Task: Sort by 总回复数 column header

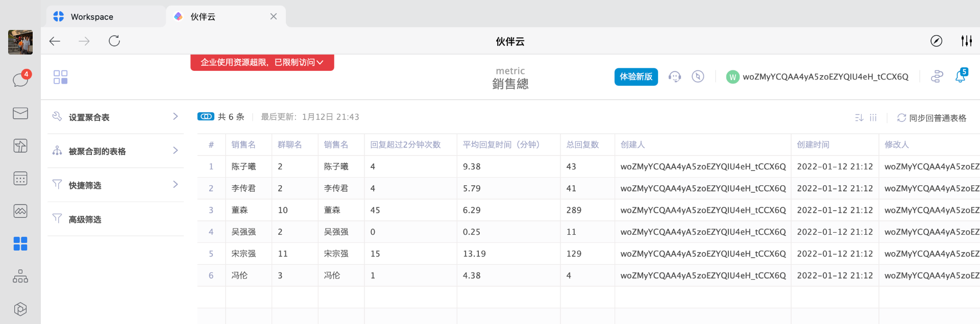Action: tap(582, 145)
